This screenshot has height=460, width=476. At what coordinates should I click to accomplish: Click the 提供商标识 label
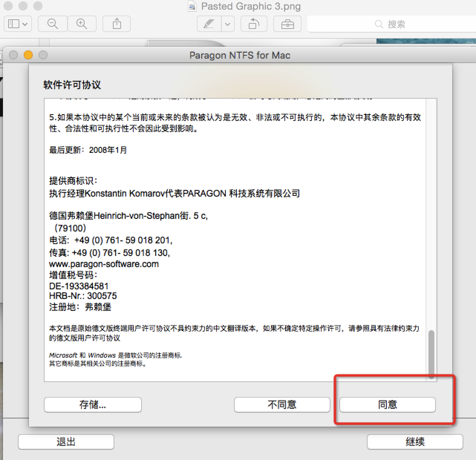[x=73, y=181]
